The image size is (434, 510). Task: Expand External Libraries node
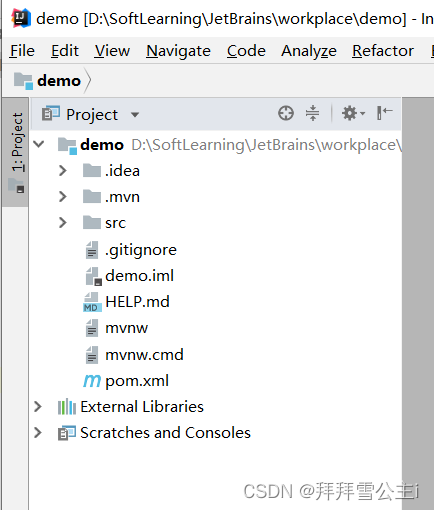[x=38, y=407]
